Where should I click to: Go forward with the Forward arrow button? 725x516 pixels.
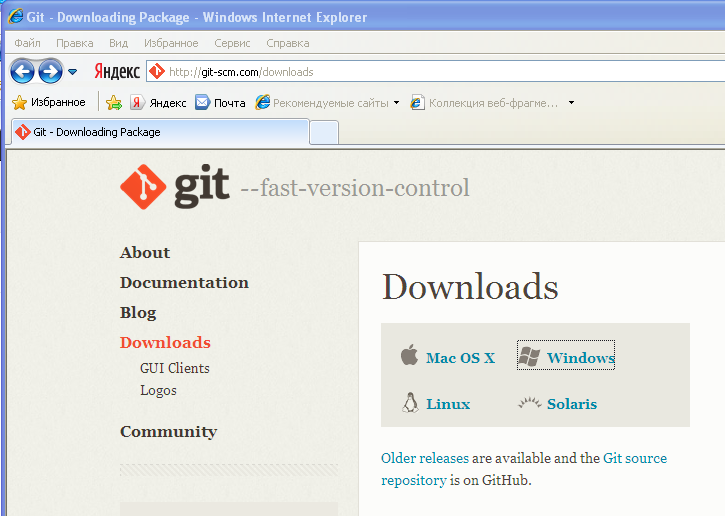coord(50,72)
